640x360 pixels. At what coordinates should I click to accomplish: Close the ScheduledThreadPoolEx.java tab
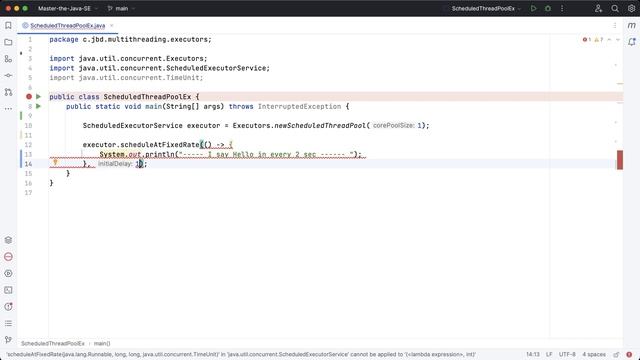pyautogui.click(x=111, y=26)
